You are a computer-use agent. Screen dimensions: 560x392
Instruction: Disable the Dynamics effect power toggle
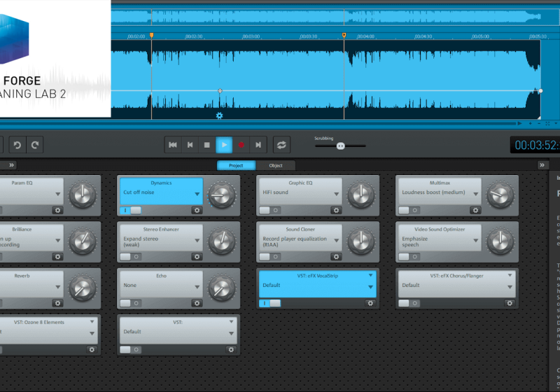pyautogui.click(x=130, y=210)
